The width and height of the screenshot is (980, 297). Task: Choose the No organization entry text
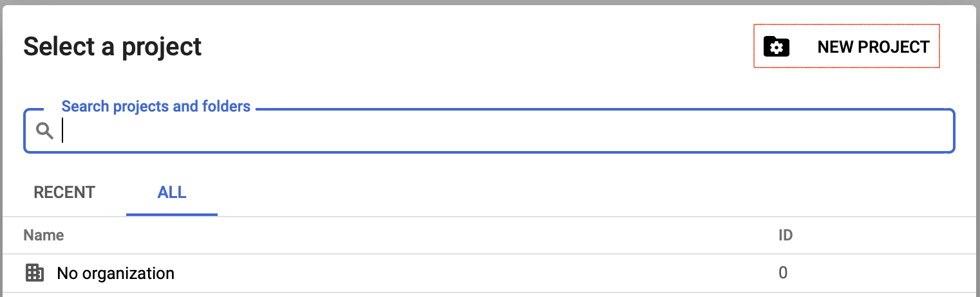(x=116, y=273)
